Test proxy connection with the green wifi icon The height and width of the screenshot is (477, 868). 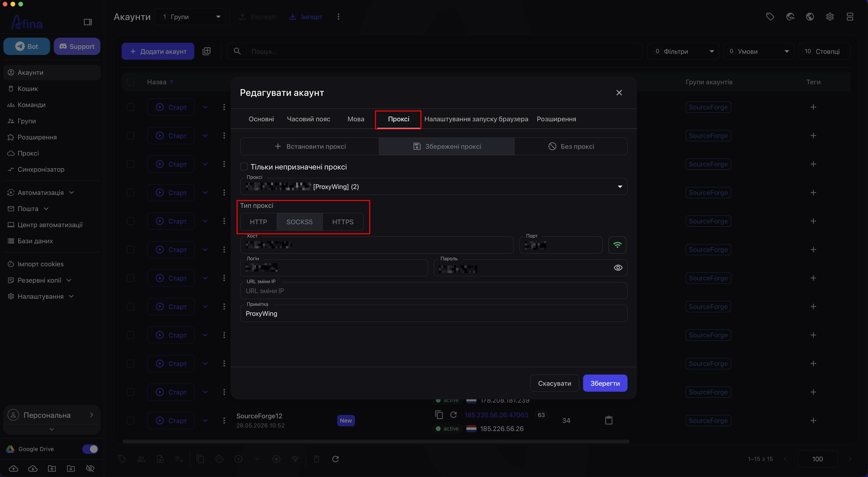coord(617,245)
